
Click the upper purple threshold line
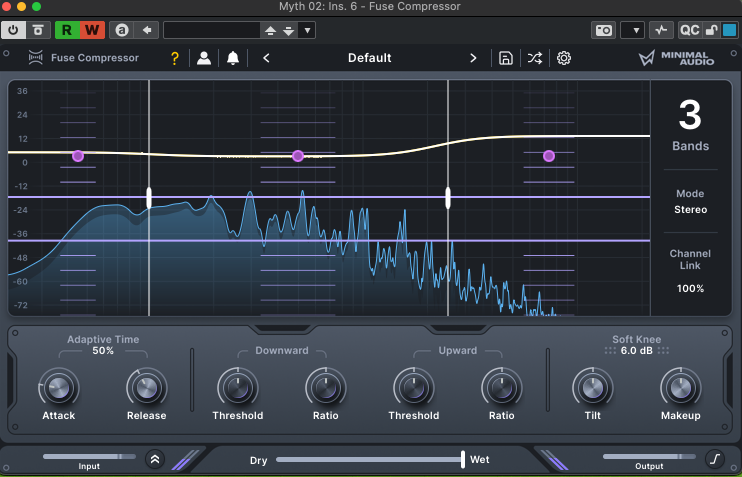329,197
